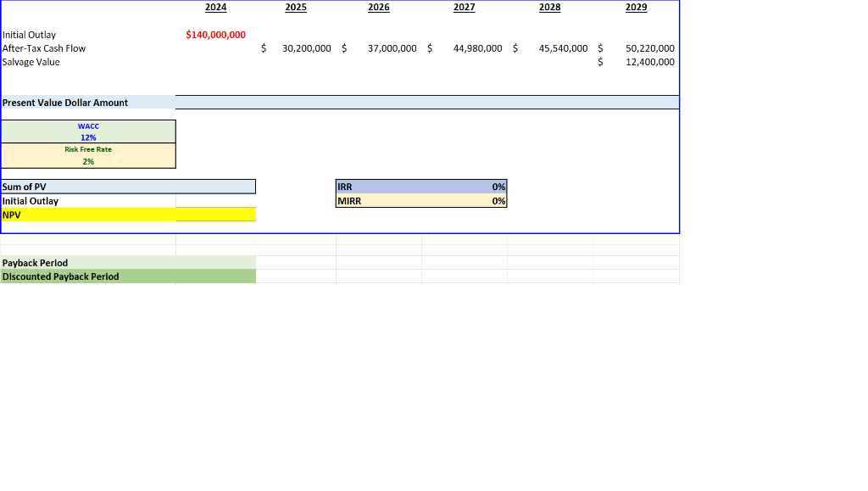Image resolution: width=868 pixels, height=491 pixels.
Task: Select the Risk Free Rate 2% cell
Action: [87, 154]
